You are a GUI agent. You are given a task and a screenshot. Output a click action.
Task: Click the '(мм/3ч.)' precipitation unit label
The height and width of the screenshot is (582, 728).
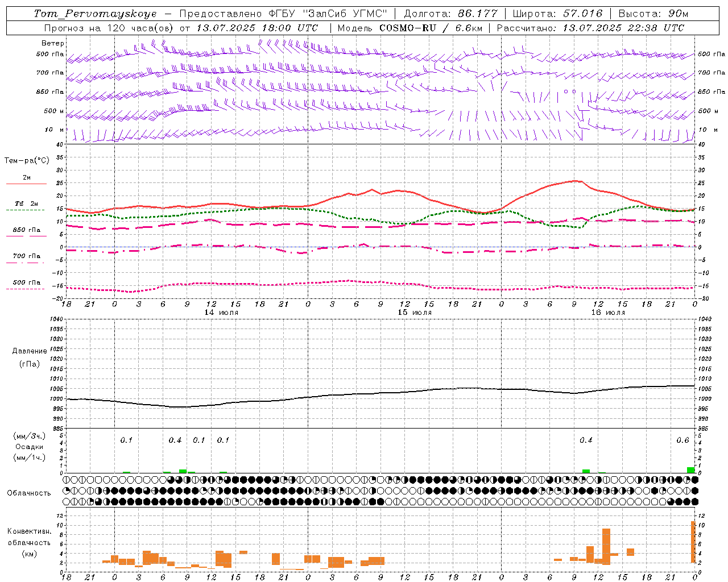point(30,436)
